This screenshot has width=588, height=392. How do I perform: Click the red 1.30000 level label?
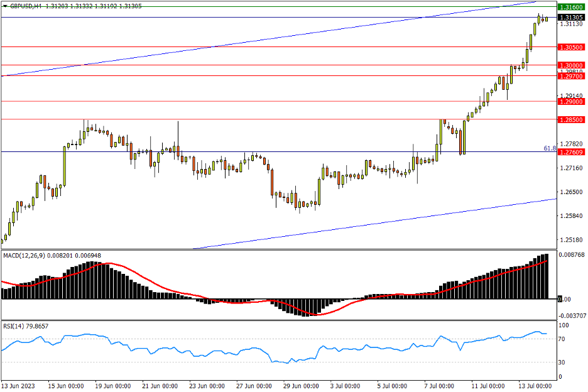(571, 65)
